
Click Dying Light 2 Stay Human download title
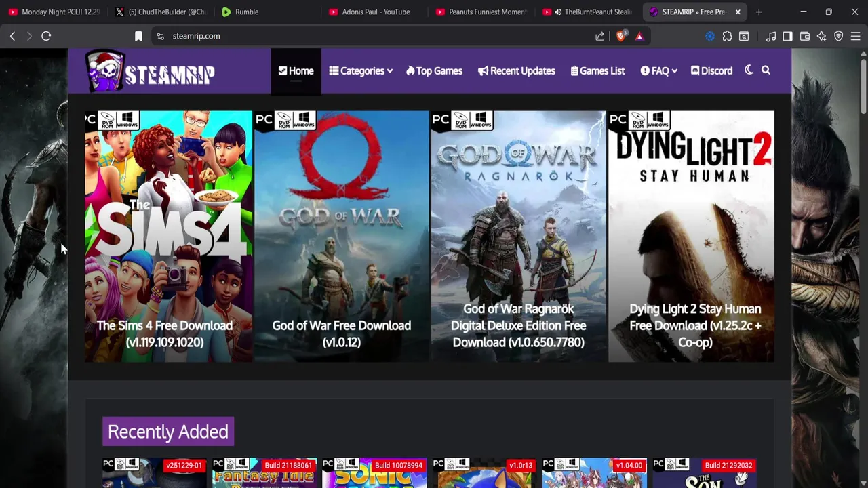coord(695,325)
